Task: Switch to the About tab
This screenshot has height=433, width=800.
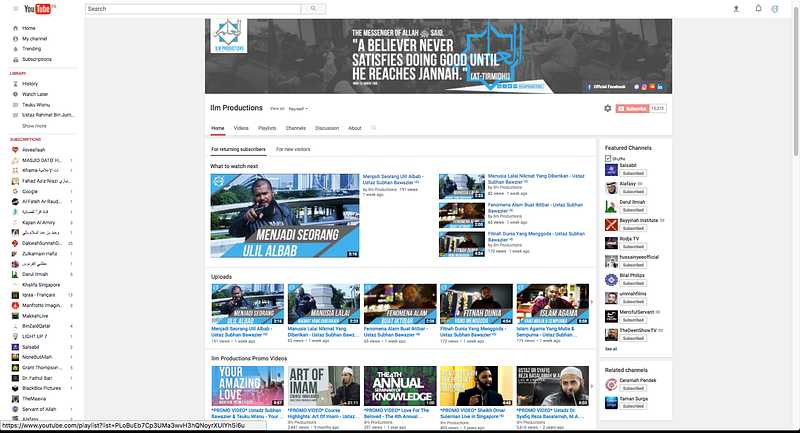Action: [x=355, y=128]
